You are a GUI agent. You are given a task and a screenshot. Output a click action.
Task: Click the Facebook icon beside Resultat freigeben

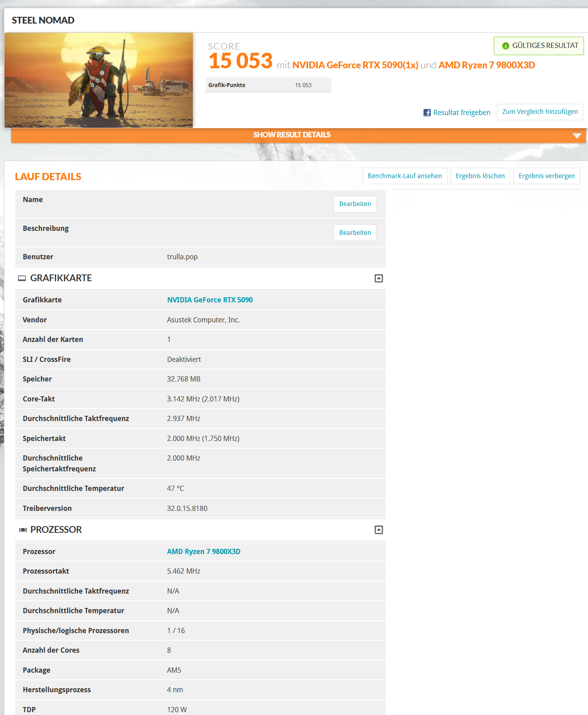point(427,113)
